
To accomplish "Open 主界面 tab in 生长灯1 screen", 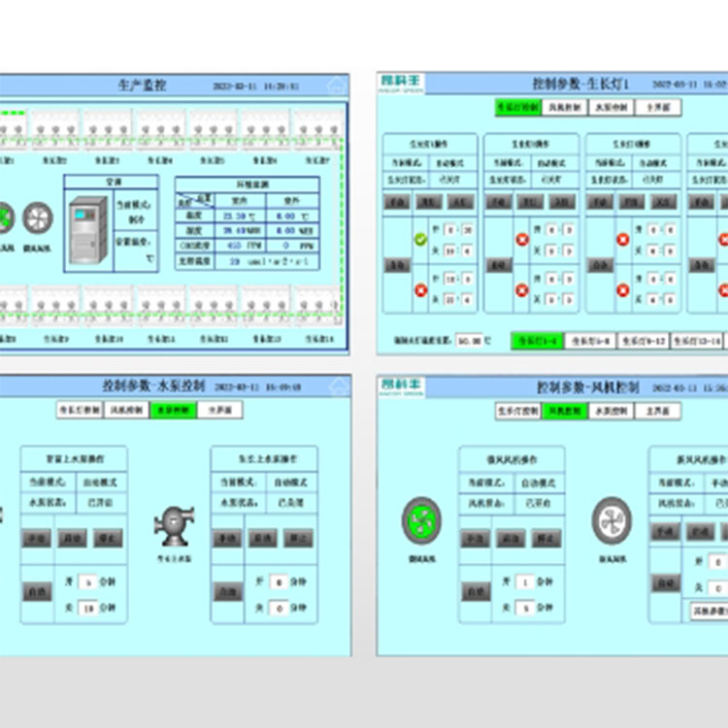I will pyautogui.click(x=658, y=107).
